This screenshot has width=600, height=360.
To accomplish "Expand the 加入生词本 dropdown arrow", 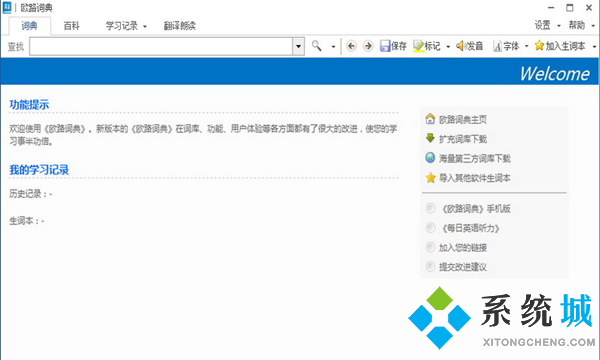I will pyautogui.click(x=594, y=46).
